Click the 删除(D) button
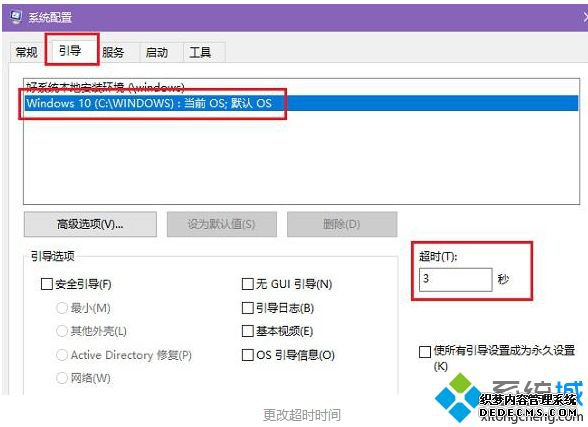Viewport: 588px width, 427px height. [x=342, y=224]
